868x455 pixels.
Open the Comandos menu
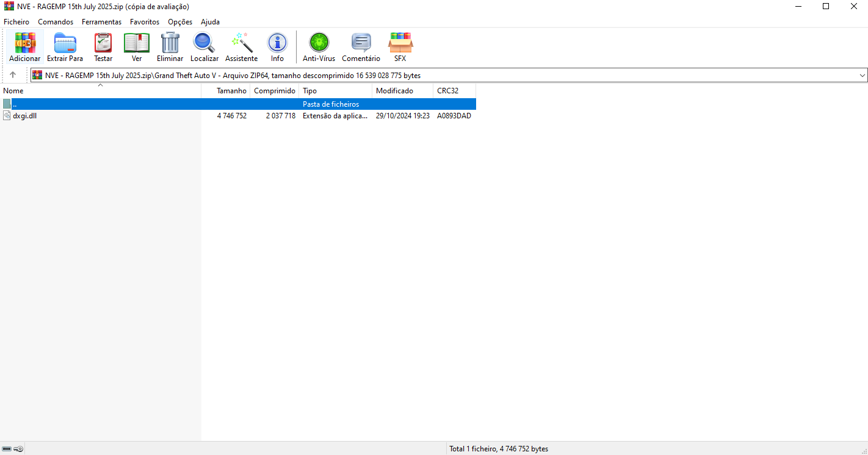56,21
